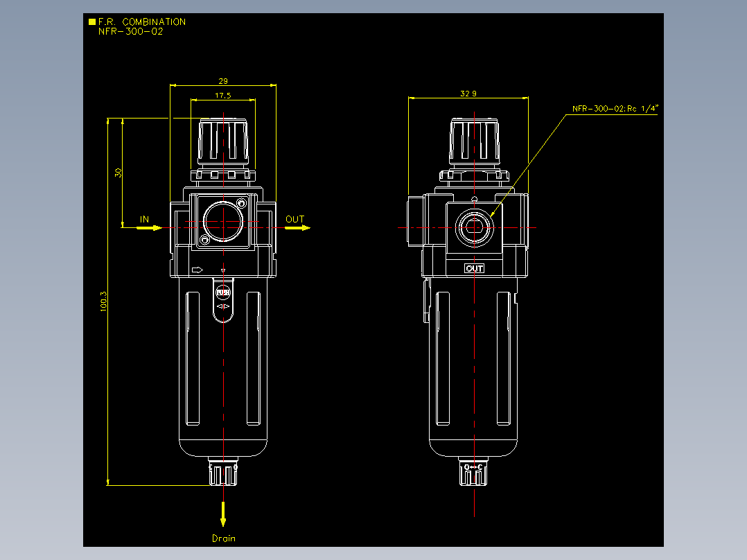Select the 'Drain' label at bottom
747x560 pixels.
pos(224,538)
